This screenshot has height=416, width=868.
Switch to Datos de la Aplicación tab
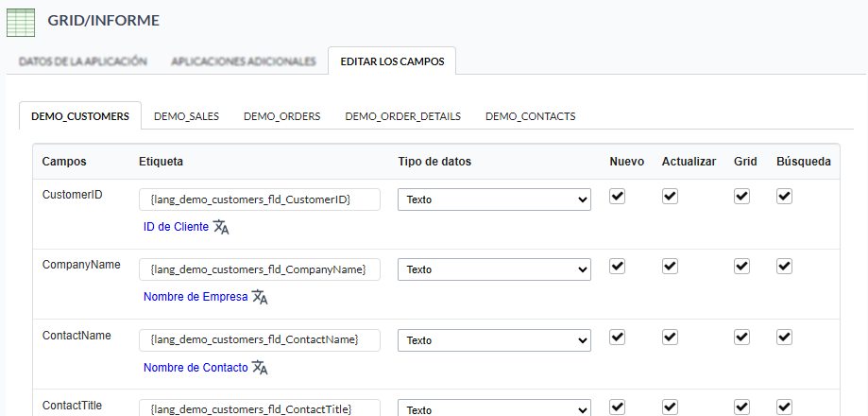pos(83,61)
